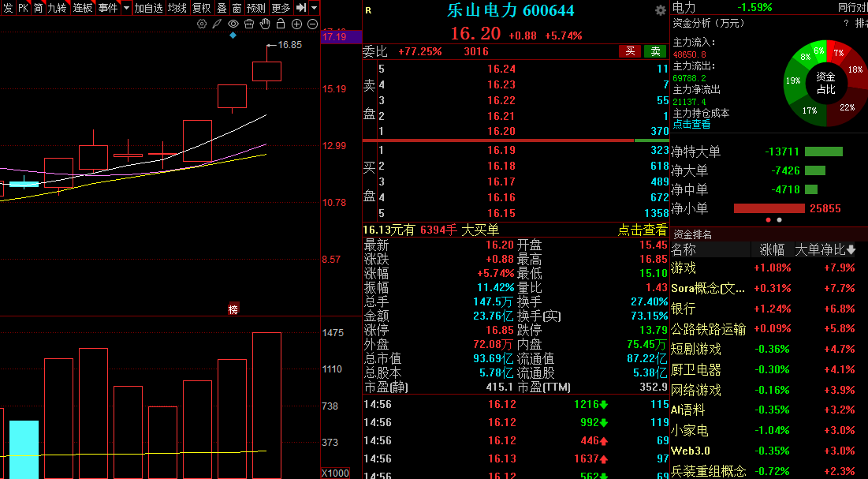Click the skip-to-end arrow toolbar icon
868x479 pixels.
(300, 8)
